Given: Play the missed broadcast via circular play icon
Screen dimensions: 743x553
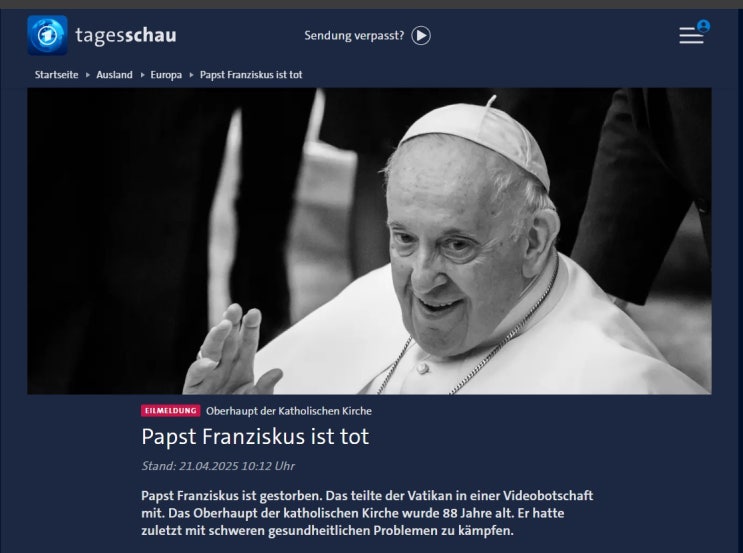Looking at the screenshot, I should 421,36.
